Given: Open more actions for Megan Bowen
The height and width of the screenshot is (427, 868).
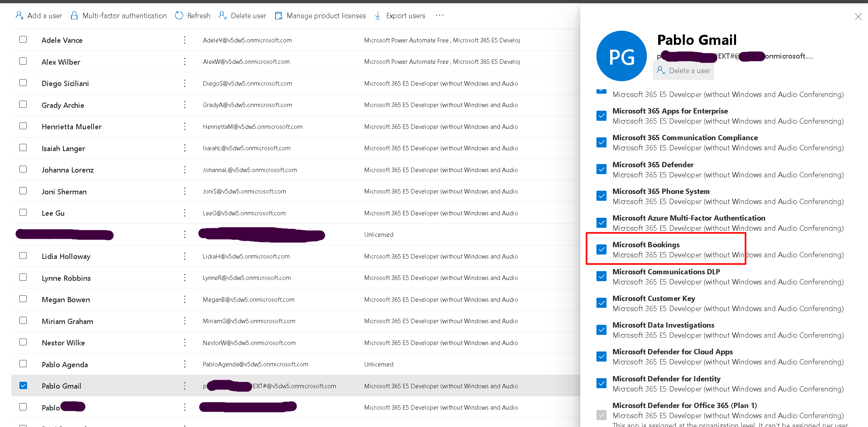Looking at the screenshot, I should 185,299.
